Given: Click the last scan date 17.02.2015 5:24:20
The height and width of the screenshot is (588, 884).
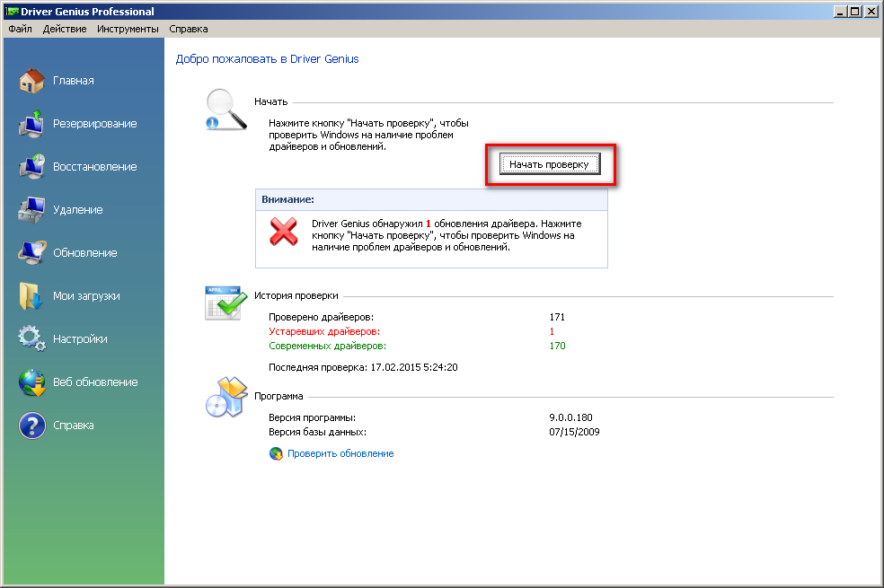Looking at the screenshot, I should (414, 367).
